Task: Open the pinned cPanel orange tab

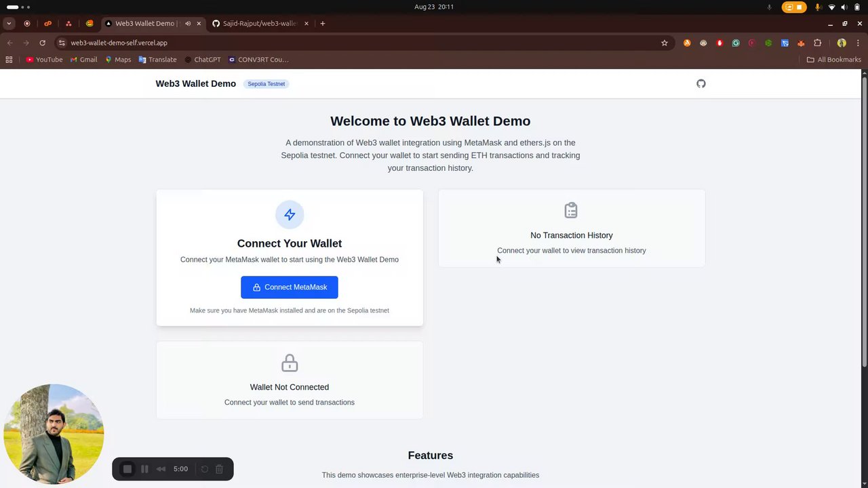Action: click(47, 23)
